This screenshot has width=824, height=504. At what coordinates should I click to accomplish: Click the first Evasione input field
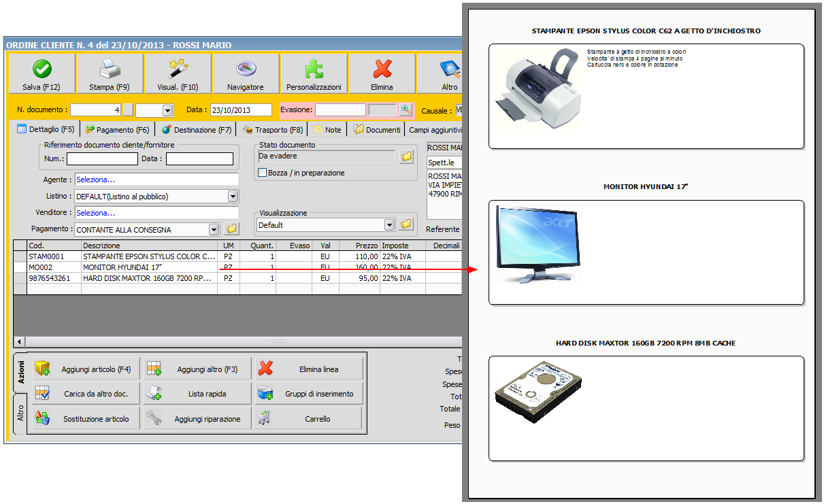tap(340, 110)
